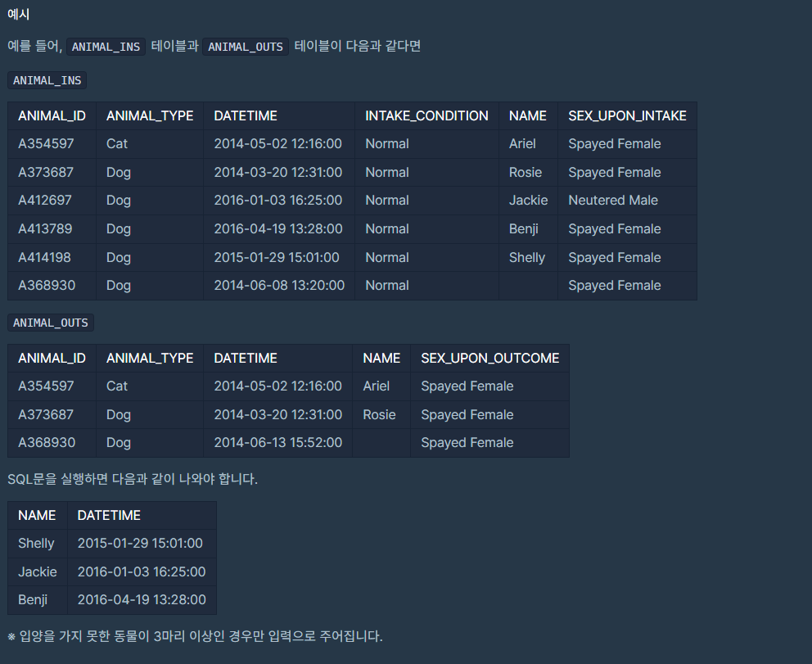Click the footnote about 입양을 가지 못한 동물
812x664 pixels.
(195, 636)
